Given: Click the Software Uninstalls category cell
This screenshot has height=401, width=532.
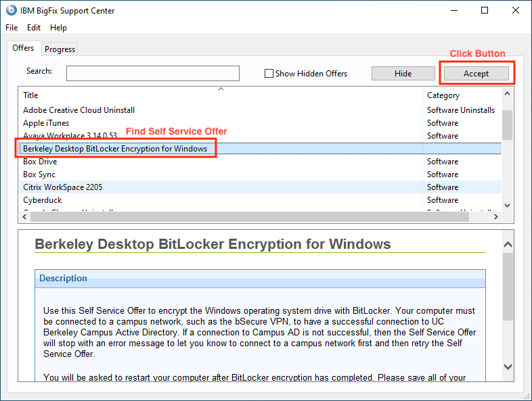Looking at the screenshot, I should pos(461,110).
